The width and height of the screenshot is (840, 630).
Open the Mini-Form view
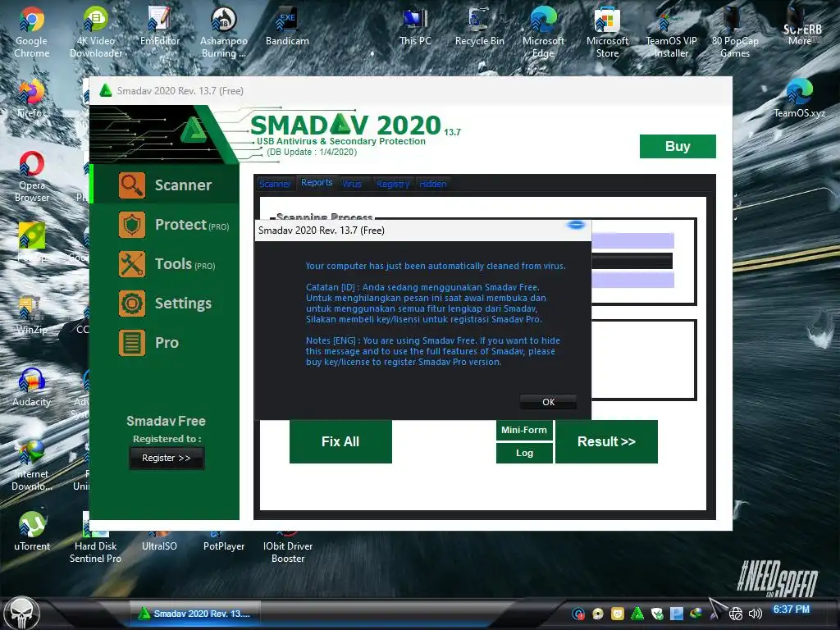tap(524, 430)
